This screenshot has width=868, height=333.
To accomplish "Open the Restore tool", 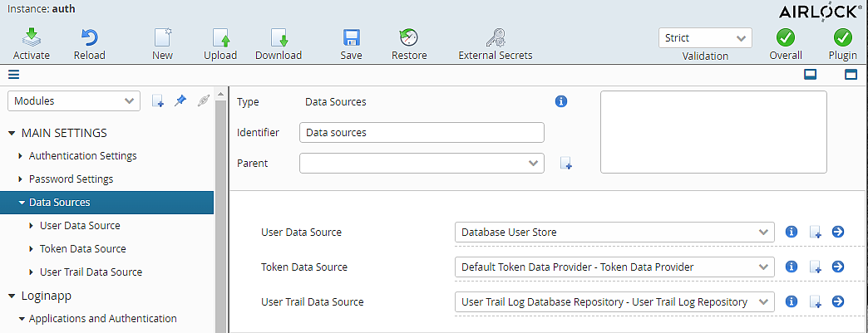I will tap(408, 38).
